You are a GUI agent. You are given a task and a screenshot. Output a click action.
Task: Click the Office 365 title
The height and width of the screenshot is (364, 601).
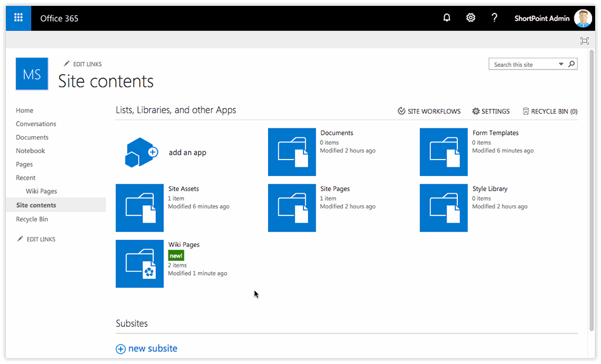pyautogui.click(x=60, y=18)
